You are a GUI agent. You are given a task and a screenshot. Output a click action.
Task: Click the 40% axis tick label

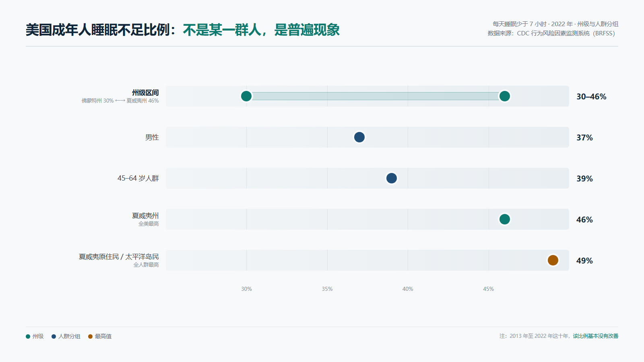click(408, 289)
